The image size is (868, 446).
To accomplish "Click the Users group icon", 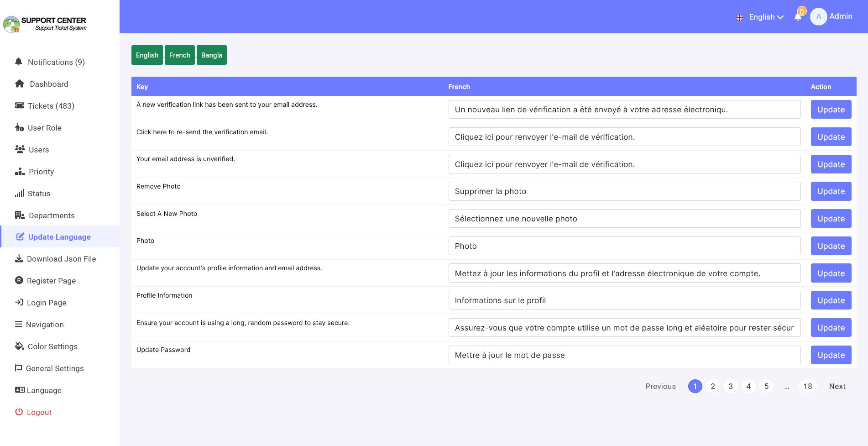I will point(20,150).
